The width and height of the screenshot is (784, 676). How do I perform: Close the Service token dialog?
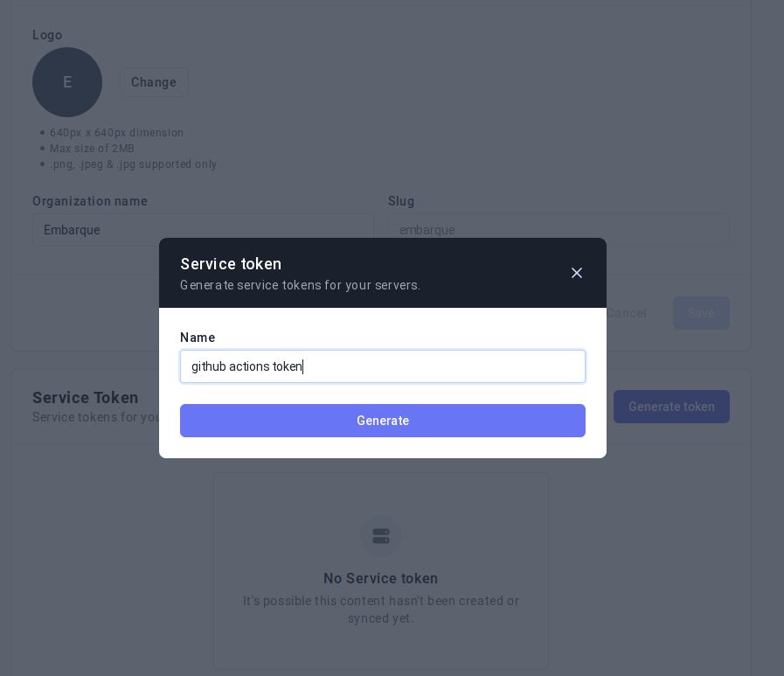pos(577,273)
